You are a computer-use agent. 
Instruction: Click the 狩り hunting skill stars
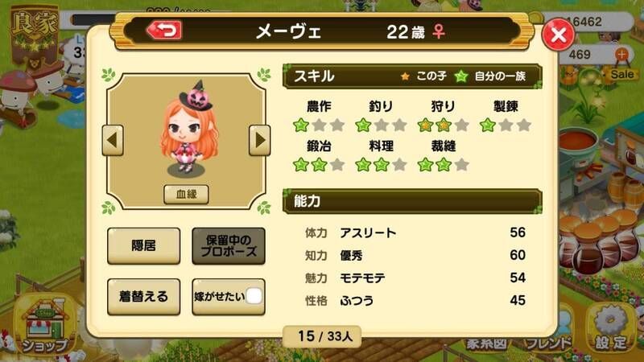pos(444,125)
